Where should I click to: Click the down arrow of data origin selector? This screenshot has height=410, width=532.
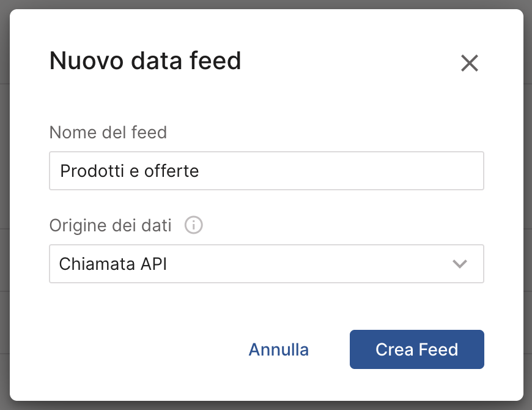[459, 264]
